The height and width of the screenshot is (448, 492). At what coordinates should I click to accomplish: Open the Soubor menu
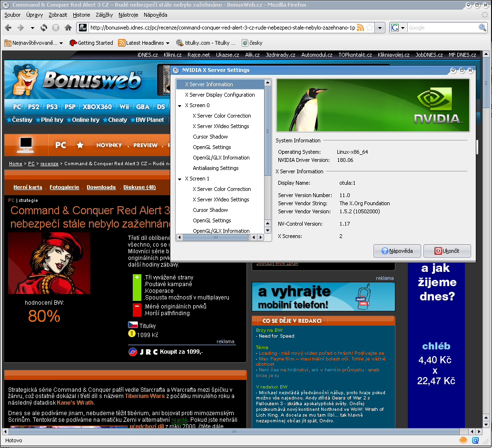pyautogui.click(x=12, y=15)
